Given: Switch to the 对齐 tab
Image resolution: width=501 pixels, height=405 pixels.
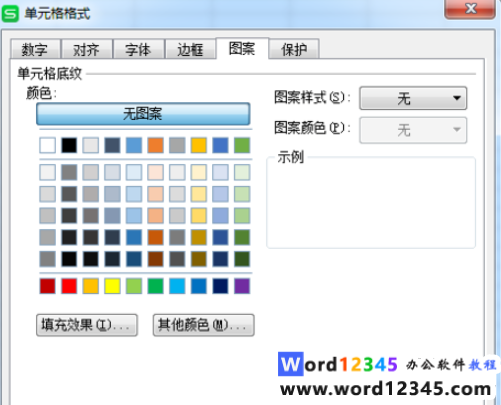Looking at the screenshot, I should [87, 49].
